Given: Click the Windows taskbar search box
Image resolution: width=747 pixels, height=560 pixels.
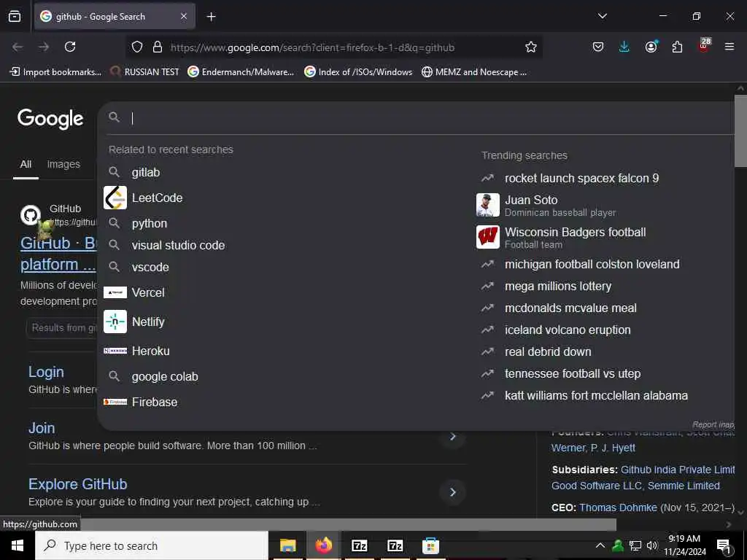Looking at the screenshot, I should click(152, 545).
